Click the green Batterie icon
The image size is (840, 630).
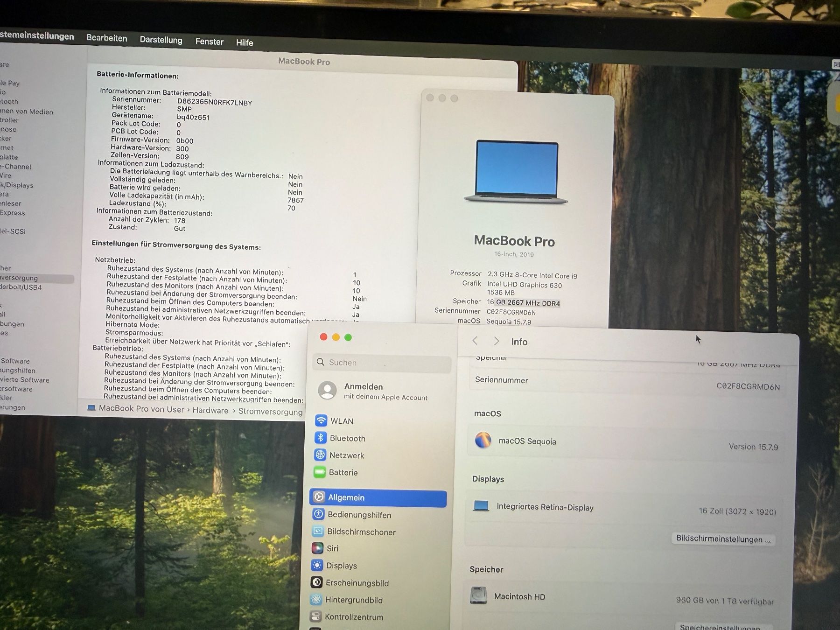pyautogui.click(x=320, y=472)
